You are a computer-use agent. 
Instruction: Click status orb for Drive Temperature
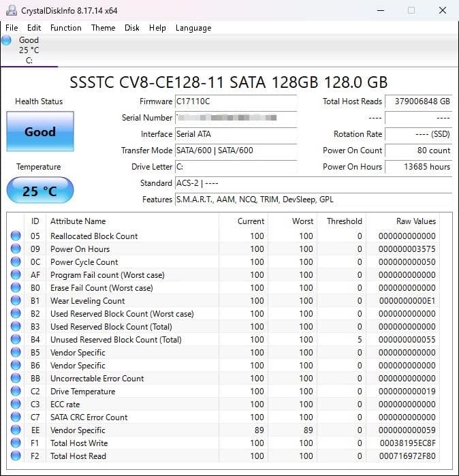16,392
